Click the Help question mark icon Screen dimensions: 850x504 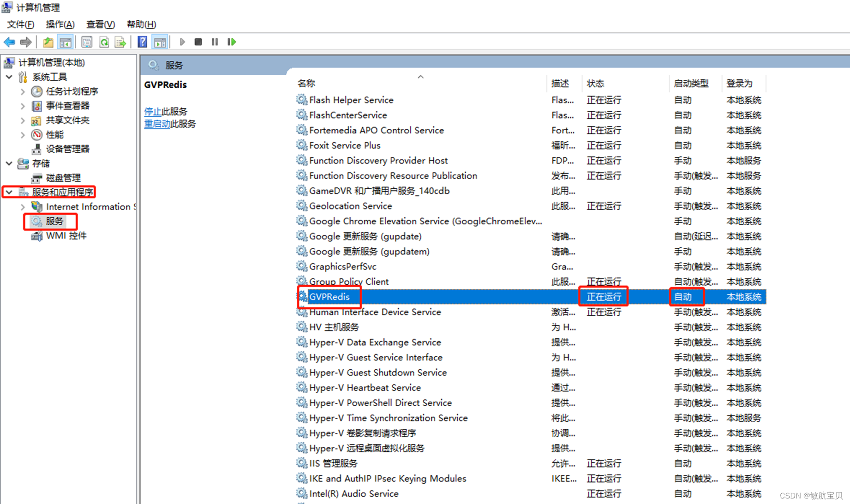point(142,42)
